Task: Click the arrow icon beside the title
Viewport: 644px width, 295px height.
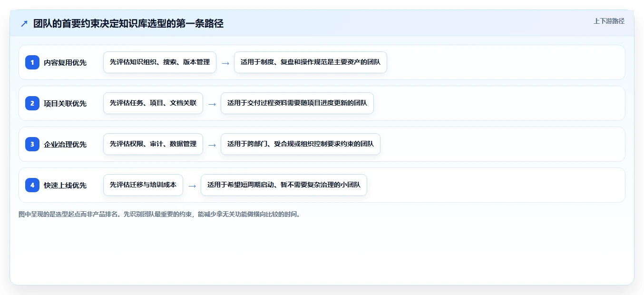Action: click(x=24, y=23)
